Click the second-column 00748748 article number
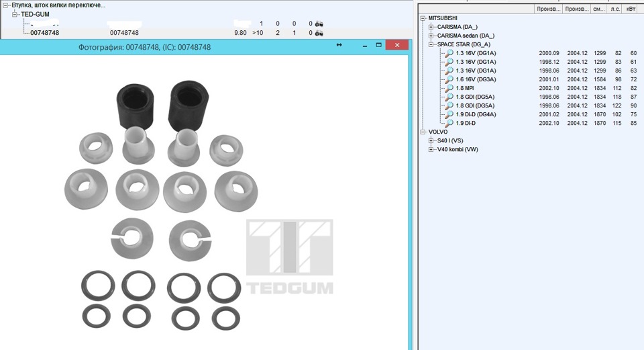Screen dimensions: 644x350 click(x=125, y=33)
